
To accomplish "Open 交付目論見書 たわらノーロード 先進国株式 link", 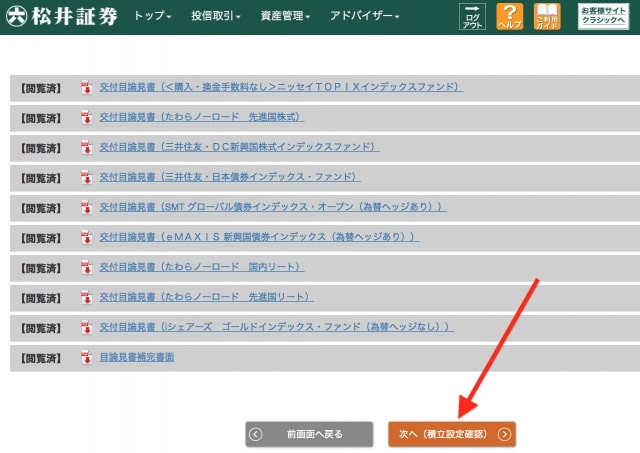I will click(x=202, y=117).
